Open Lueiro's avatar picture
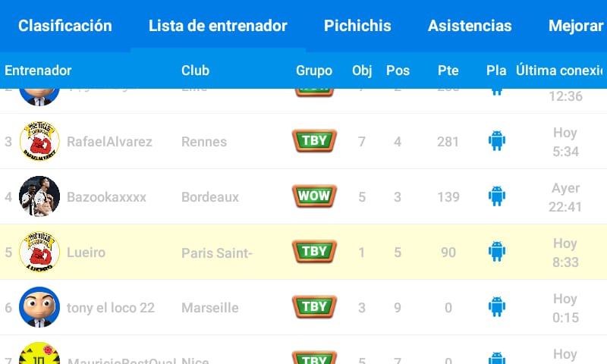 39,252
